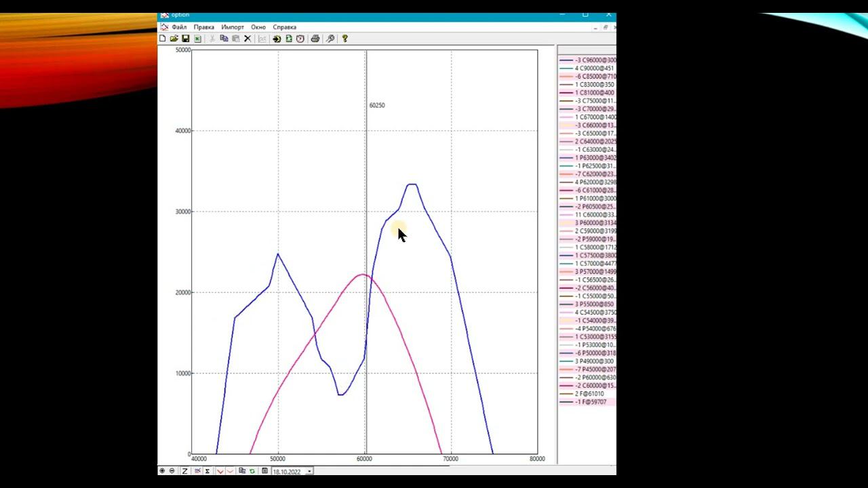The height and width of the screenshot is (488, 868).
Task: Click the Copy icon in toolbar
Action: tap(224, 39)
